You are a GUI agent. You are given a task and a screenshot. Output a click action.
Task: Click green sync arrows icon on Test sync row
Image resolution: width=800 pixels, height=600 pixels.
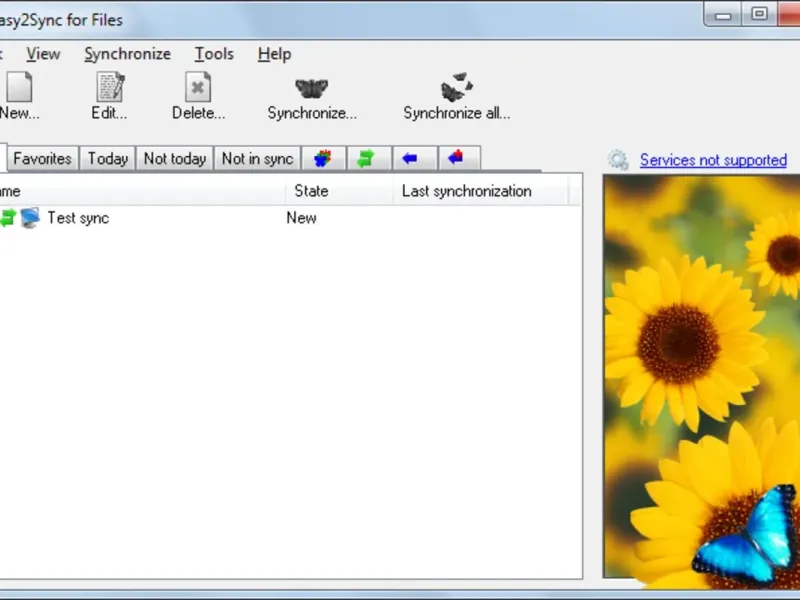click(8, 218)
